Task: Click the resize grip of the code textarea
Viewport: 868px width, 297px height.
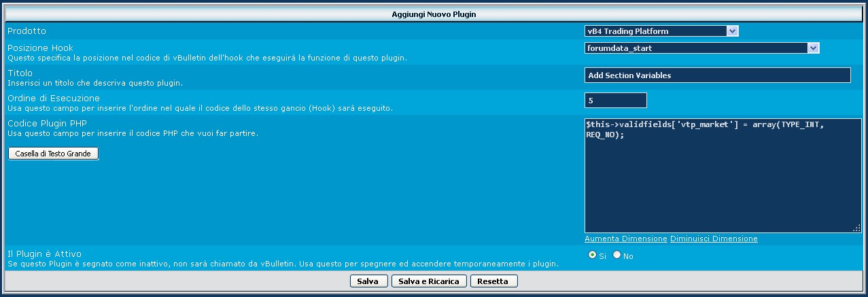Action: [x=857, y=229]
